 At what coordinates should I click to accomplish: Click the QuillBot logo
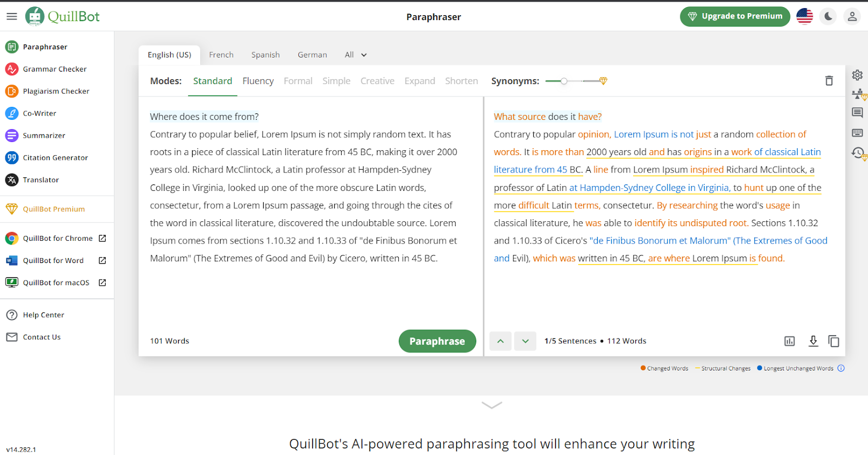(x=62, y=16)
